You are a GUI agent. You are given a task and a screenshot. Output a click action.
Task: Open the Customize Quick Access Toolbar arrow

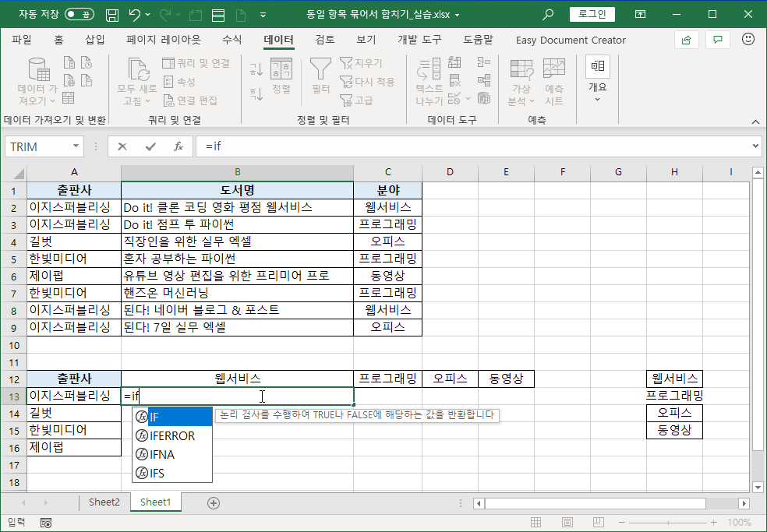[x=263, y=15]
